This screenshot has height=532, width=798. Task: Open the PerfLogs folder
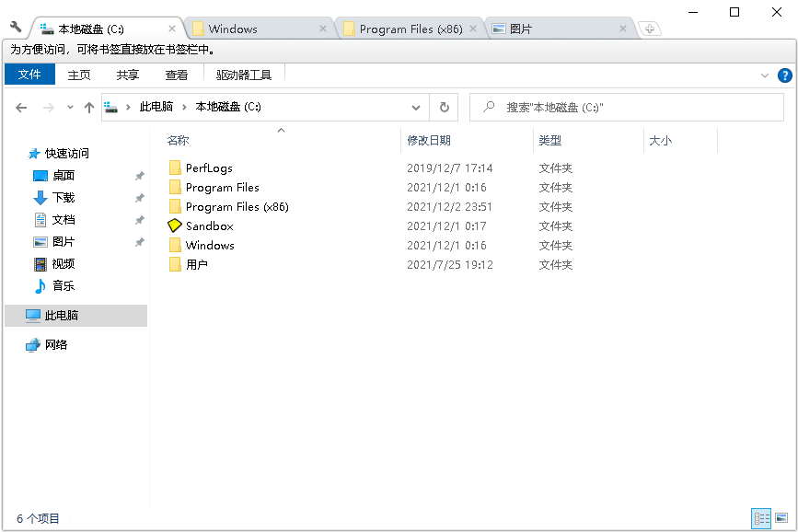[209, 168]
